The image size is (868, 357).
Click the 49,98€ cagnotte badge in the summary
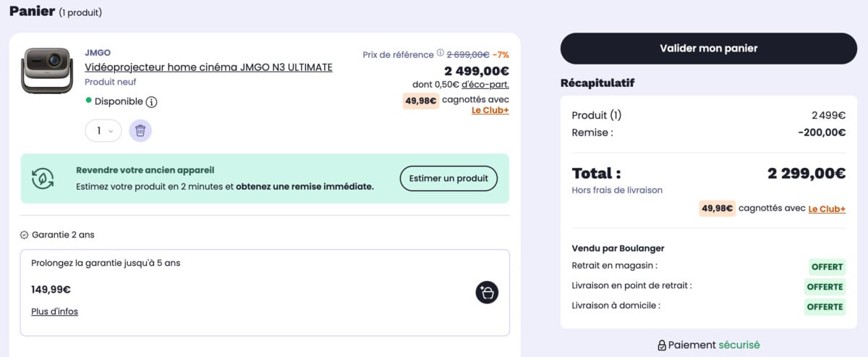716,209
